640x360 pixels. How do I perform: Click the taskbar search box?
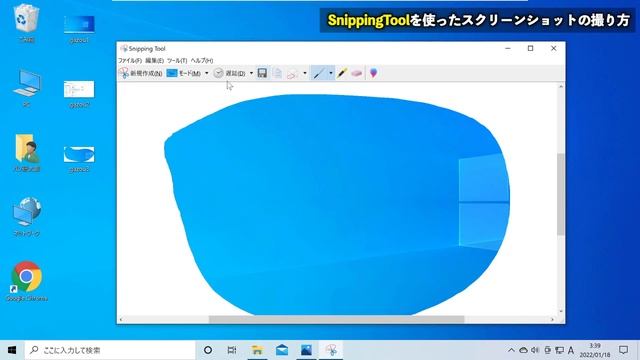pyautogui.click(x=110, y=350)
